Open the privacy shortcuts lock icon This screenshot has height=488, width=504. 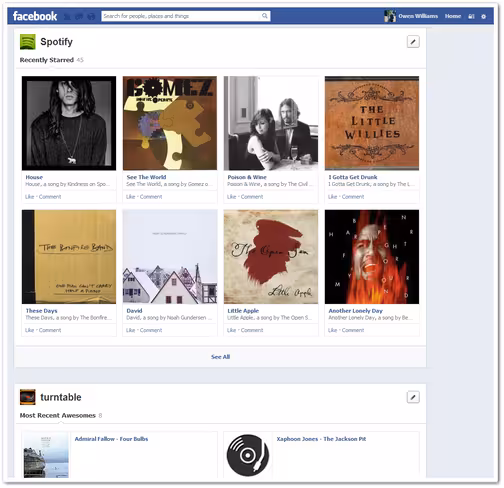click(x=471, y=16)
